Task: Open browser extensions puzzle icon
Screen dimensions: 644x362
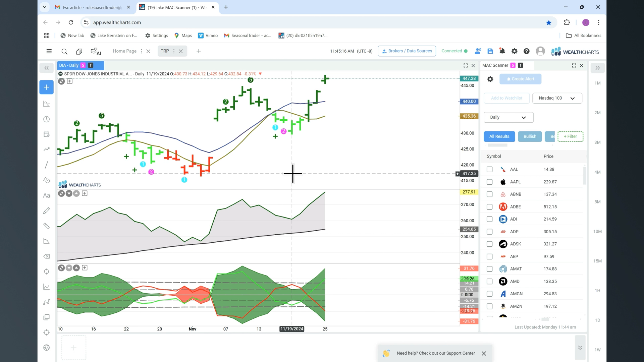Action: click(567, 22)
